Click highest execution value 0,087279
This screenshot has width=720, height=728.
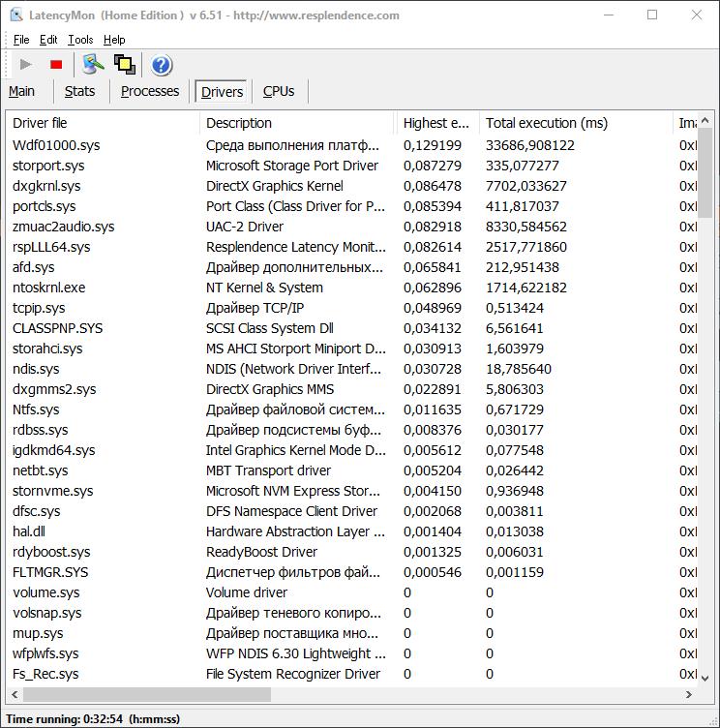click(x=433, y=166)
